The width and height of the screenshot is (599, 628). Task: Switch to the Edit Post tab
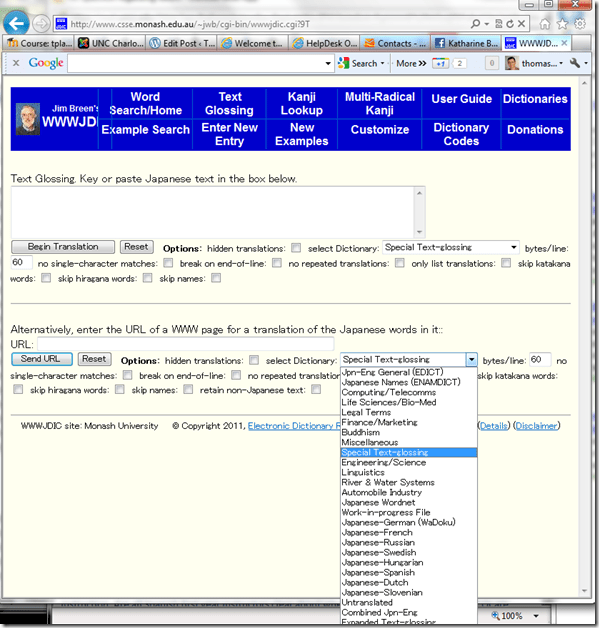pyautogui.click(x=182, y=43)
